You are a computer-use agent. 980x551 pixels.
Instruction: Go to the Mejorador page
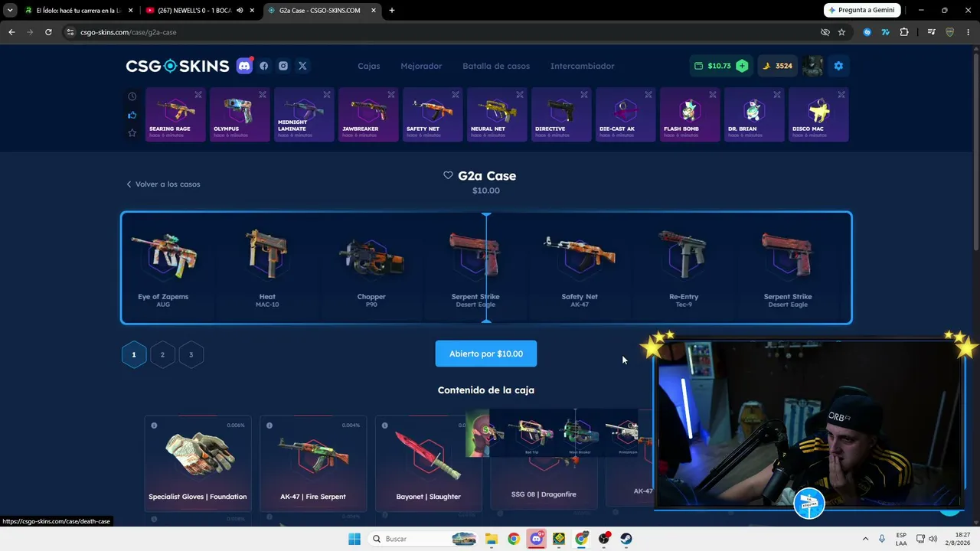[x=421, y=66]
